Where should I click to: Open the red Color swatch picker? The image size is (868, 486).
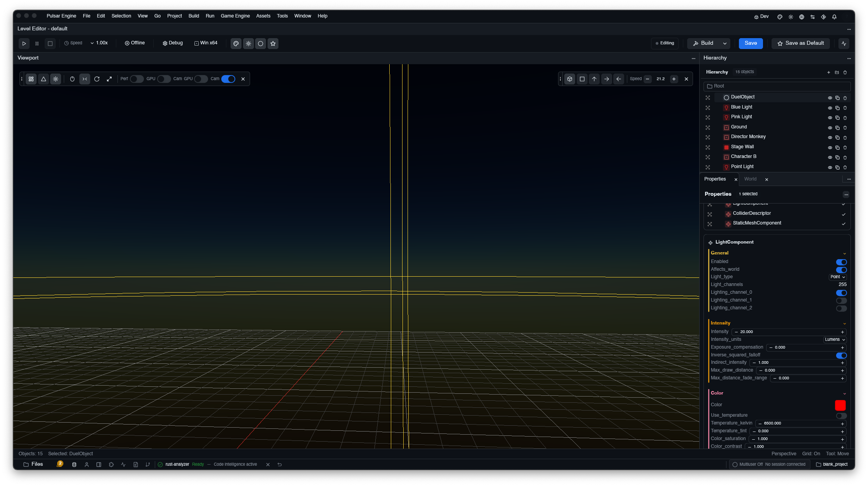tap(840, 405)
